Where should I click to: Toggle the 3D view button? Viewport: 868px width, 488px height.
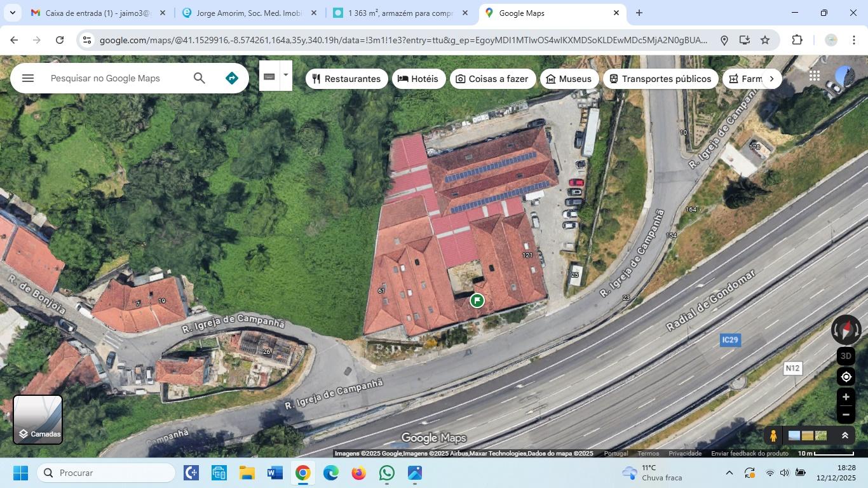[846, 356]
